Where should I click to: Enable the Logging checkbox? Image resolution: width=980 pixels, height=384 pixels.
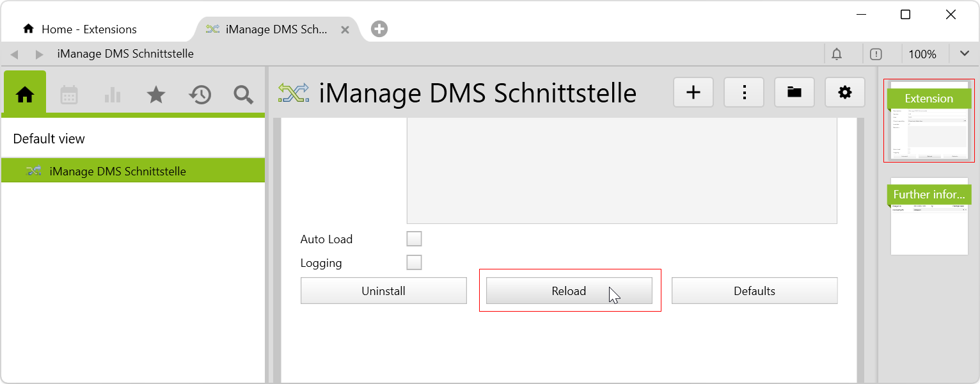coord(415,263)
